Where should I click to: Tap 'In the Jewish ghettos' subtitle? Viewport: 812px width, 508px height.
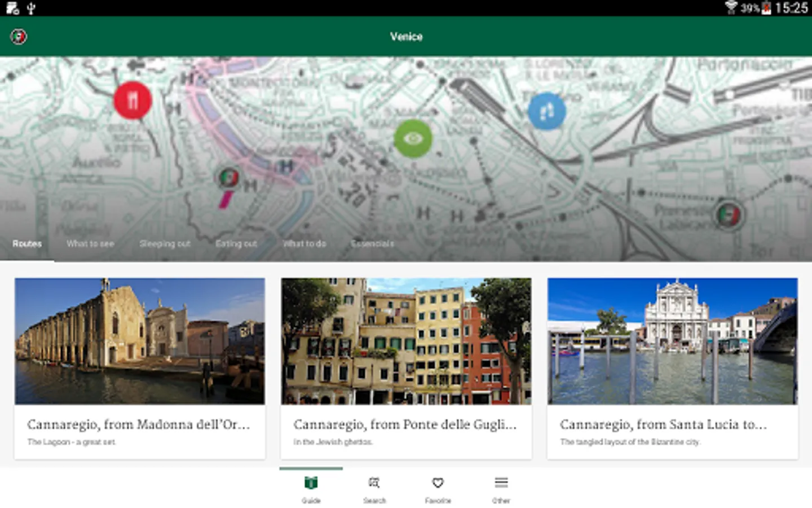[333, 442]
